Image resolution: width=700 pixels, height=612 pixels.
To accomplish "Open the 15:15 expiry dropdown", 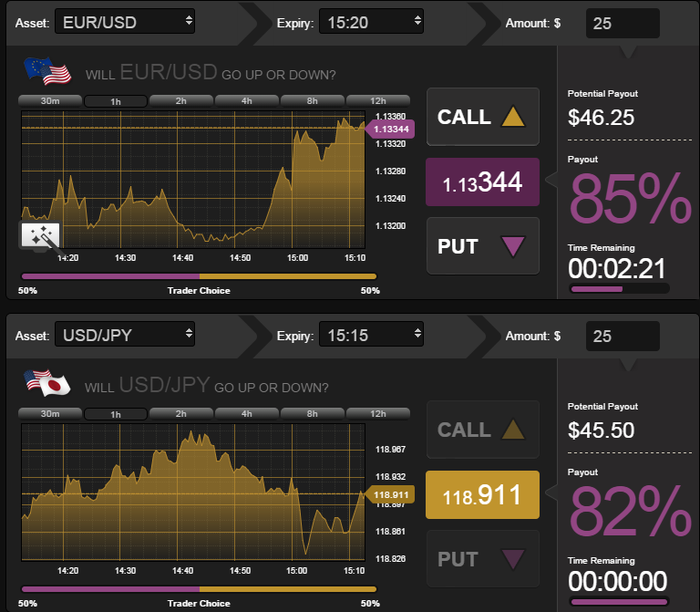I will (x=371, y=335).
